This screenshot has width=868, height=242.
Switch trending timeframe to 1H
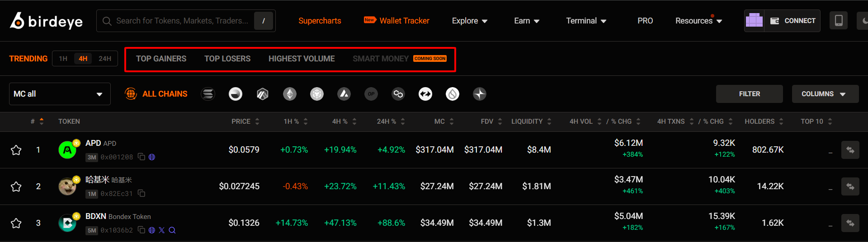(63, 59)
